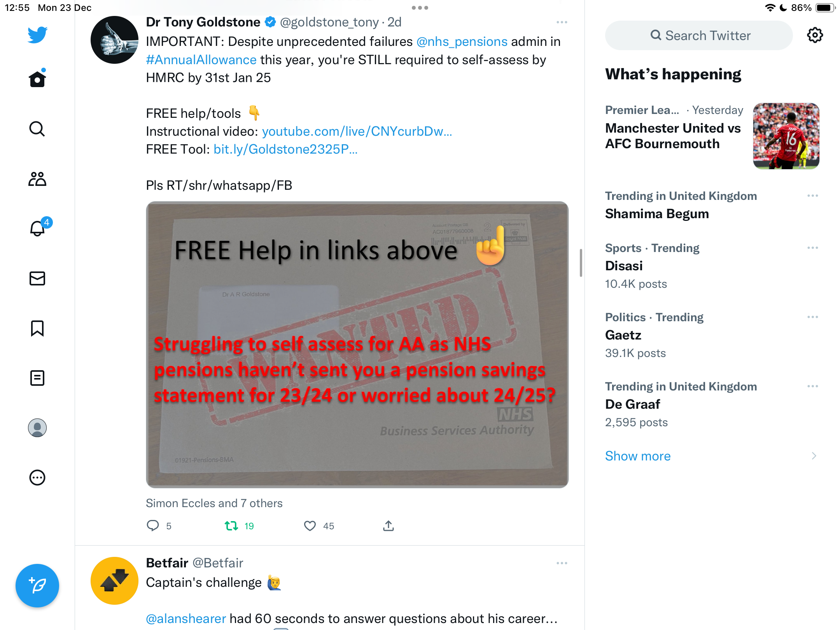Screen dimensions: 840x630
Task: Click Show more under trends
Action: coord(638,456)
